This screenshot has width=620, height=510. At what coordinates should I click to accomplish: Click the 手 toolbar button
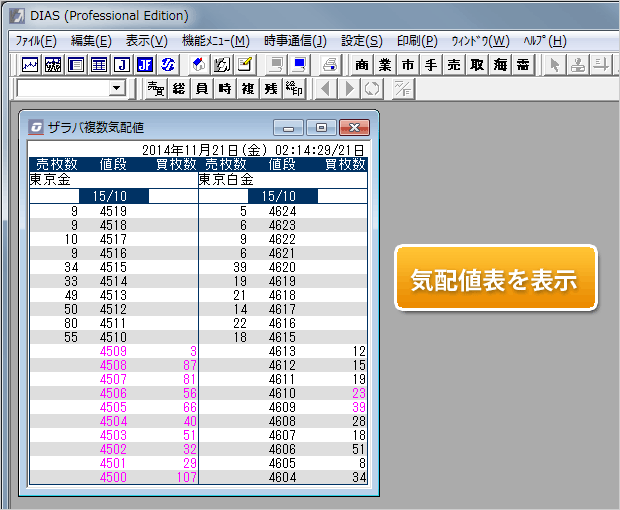431,65
